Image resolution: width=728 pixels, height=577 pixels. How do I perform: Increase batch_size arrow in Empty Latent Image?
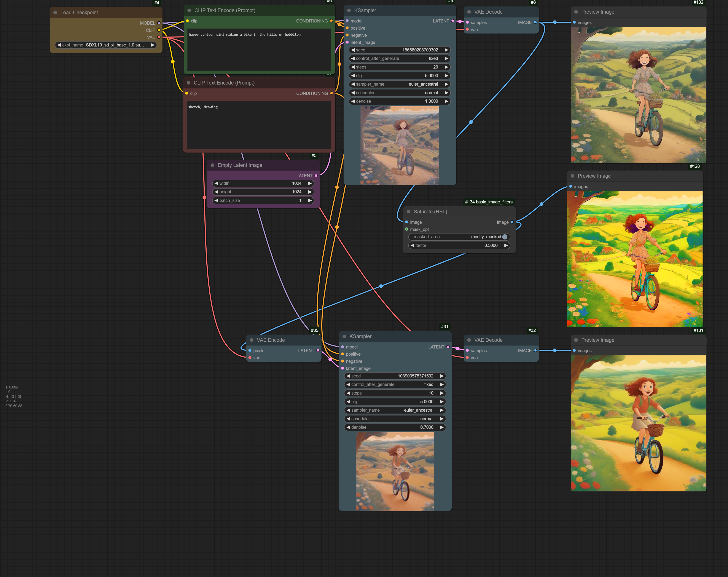coord(310,200)
